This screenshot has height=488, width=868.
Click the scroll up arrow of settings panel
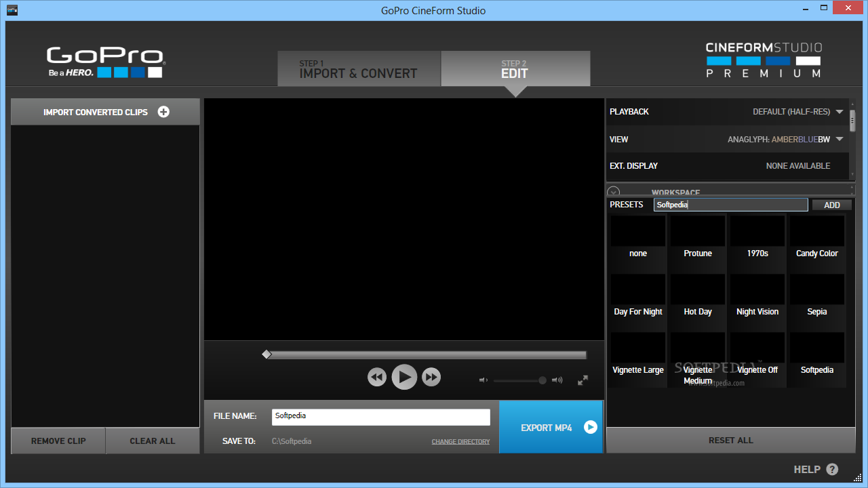pyautogui.click(x=852, y=104)
